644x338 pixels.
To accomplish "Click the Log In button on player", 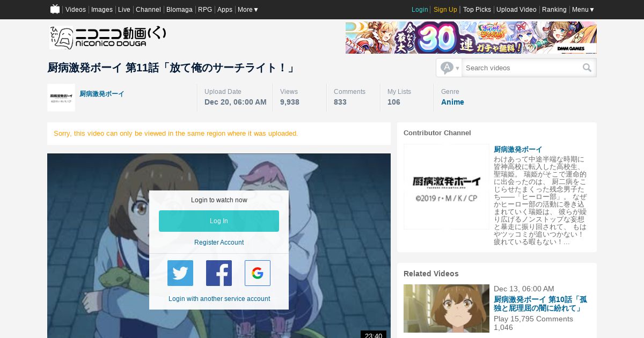I will point(219,221).
